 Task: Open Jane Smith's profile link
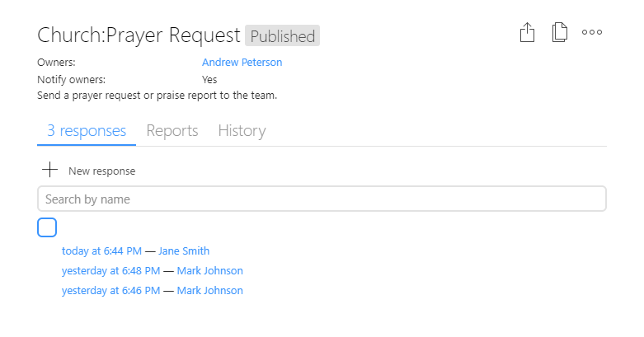click(x=184, y=250)
